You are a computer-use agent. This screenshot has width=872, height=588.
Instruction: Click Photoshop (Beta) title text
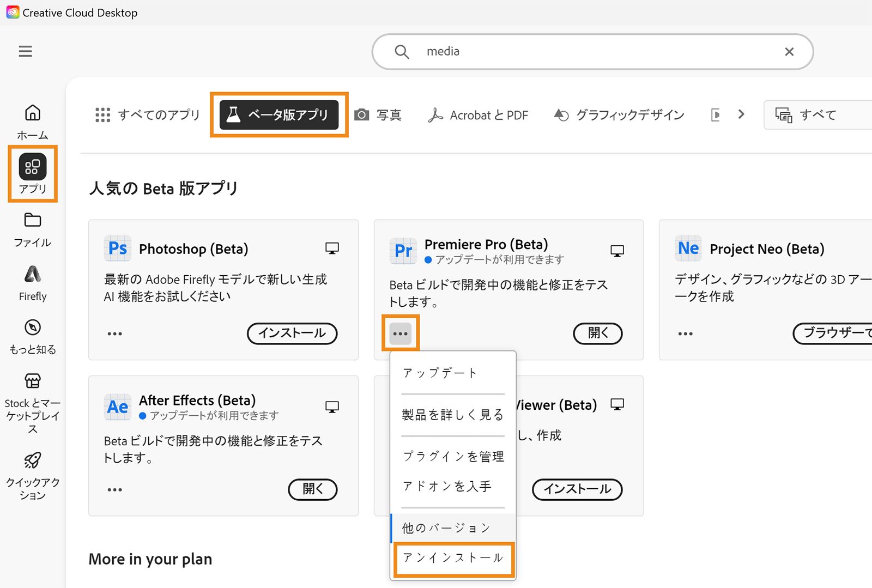click(193, 249)
